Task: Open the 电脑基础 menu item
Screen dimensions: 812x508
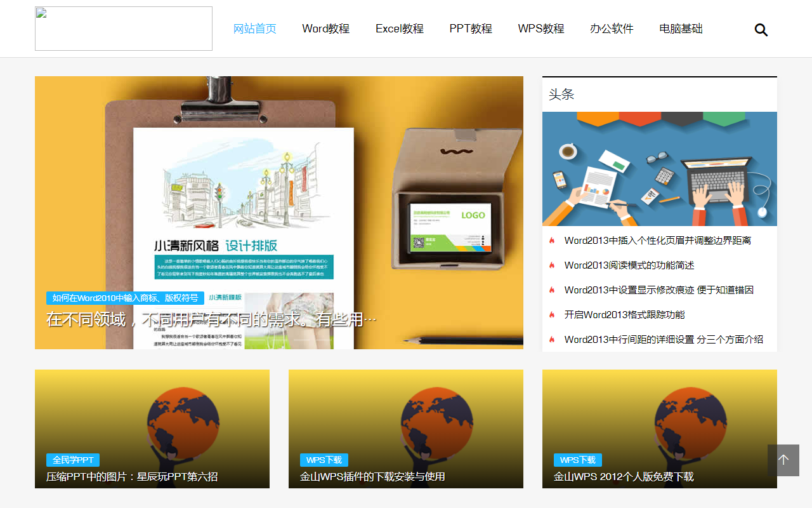Action: pyautogui.click(x=681, y=29)
